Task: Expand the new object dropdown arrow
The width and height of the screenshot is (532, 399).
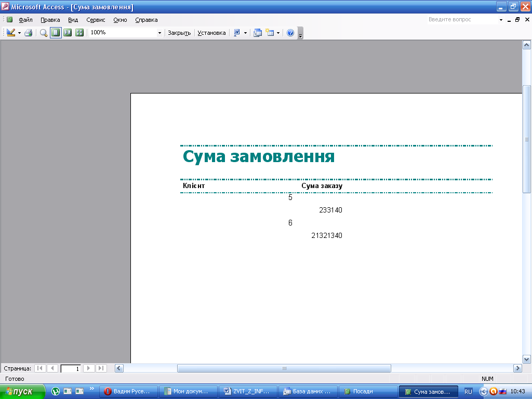Action: click(x=278, y=33)
